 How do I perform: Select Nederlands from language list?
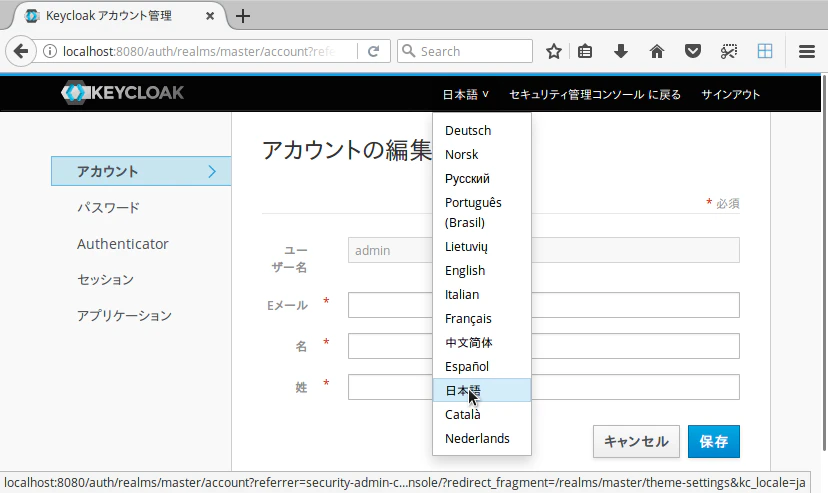(482, 439)
